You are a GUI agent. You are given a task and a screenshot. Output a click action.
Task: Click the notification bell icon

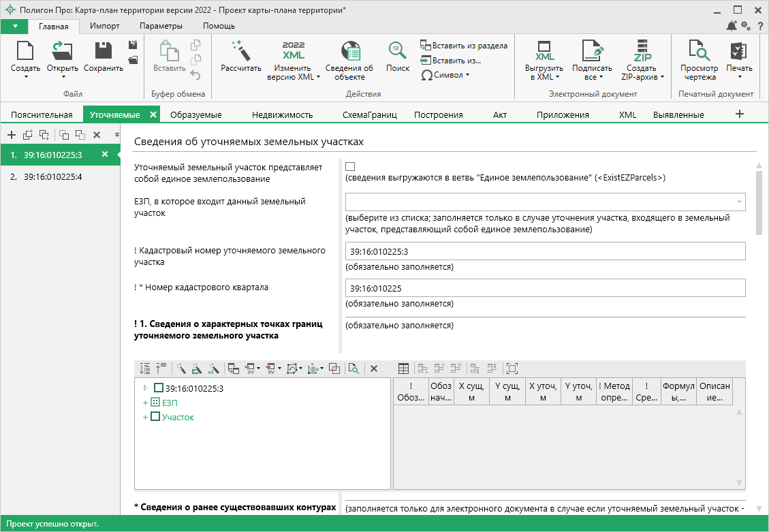point(731,26)
